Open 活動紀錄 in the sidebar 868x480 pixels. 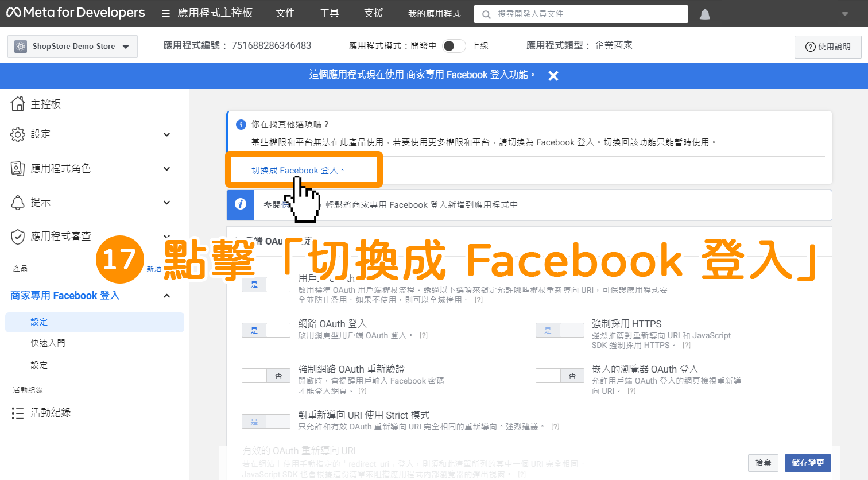51,412
